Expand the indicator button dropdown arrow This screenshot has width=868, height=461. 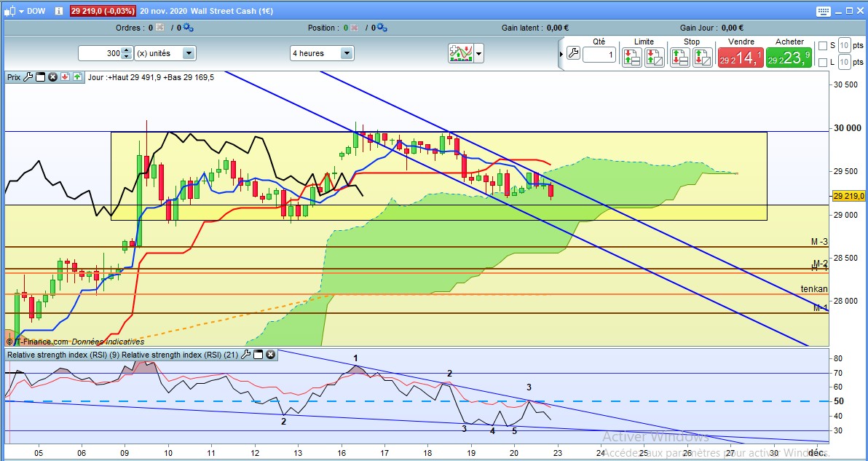pos(479,54)
